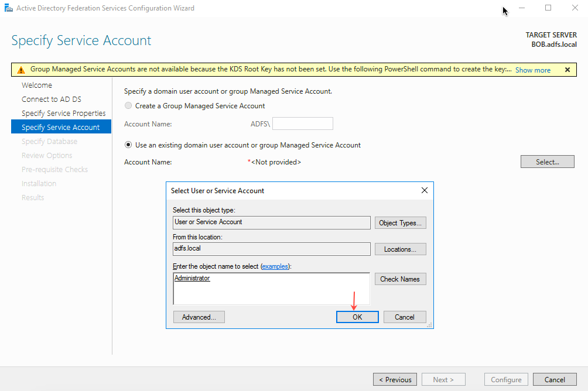The height and width of the screenshot is (391, 588).
Task: Click the AD FS wizard title bar icon
Action: 8,8
